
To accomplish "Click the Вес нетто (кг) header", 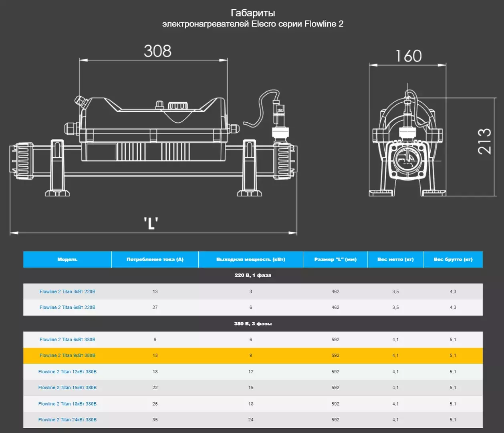I will point(395,259).
